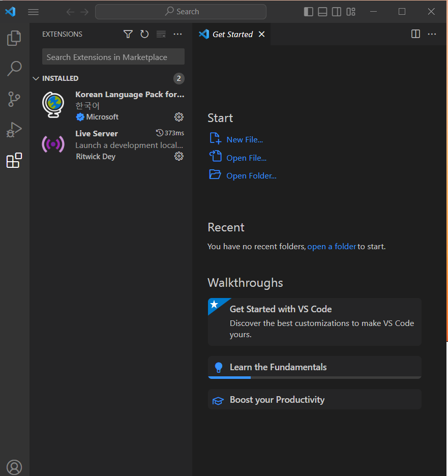Image resolution: width=448 pixels, height=476 pixels.
Task: Select the Extensions view icon
Action: 14,160
